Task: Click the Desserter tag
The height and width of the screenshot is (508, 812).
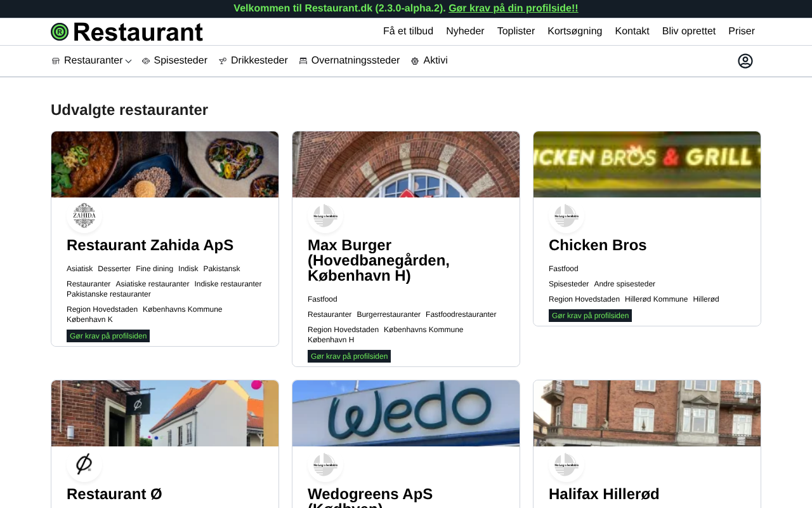Action: tap(114, 269)
